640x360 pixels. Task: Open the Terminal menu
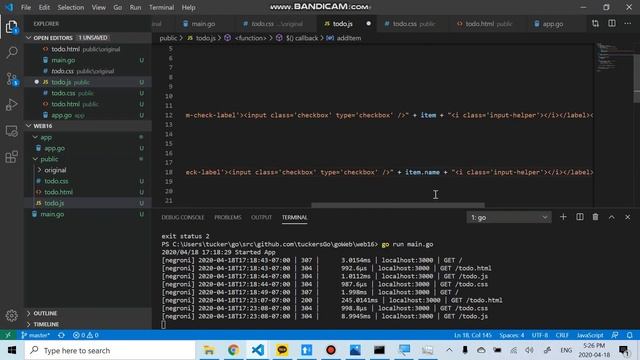[161, 7]
